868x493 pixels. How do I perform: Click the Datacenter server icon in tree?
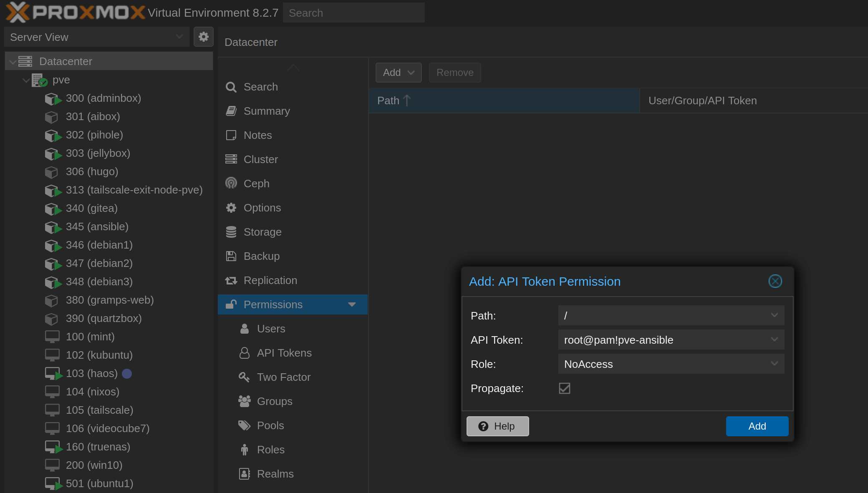[25, 61]
